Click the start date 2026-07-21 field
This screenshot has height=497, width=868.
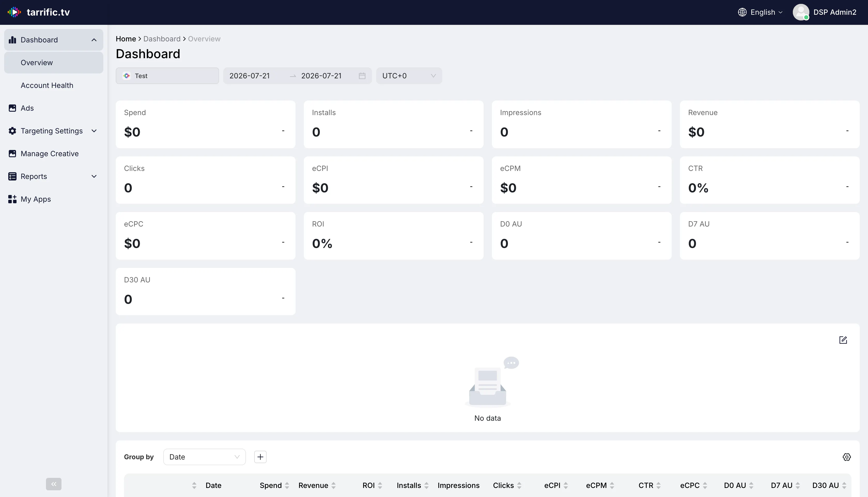250,76
